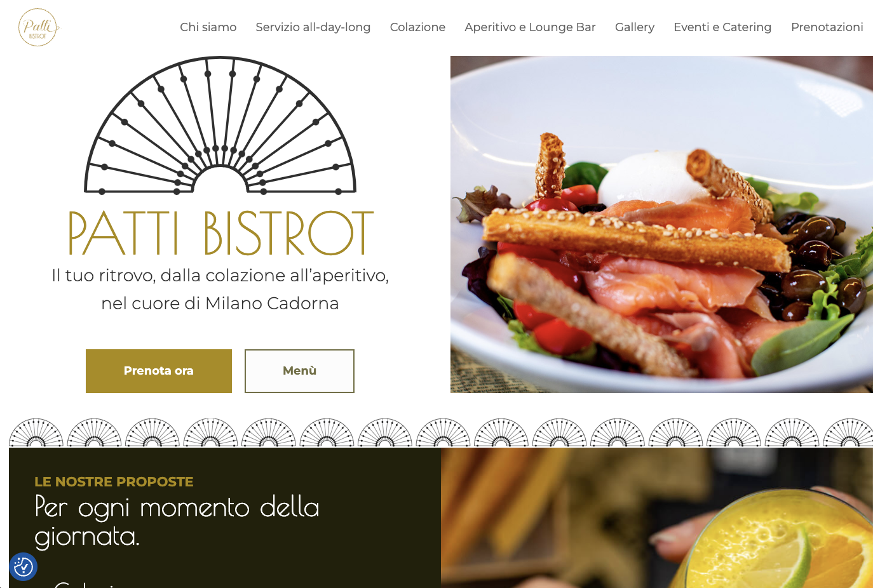The width and height of the screenshot is (873, 588).
Task: Click the last fan ornament in divider row
Action: pos(848,432)
